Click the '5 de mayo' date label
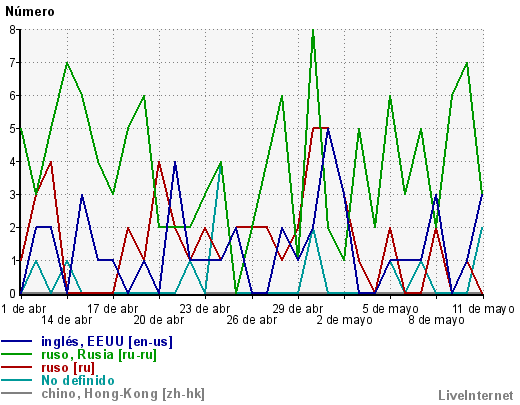520x405 pixels. 390,309
